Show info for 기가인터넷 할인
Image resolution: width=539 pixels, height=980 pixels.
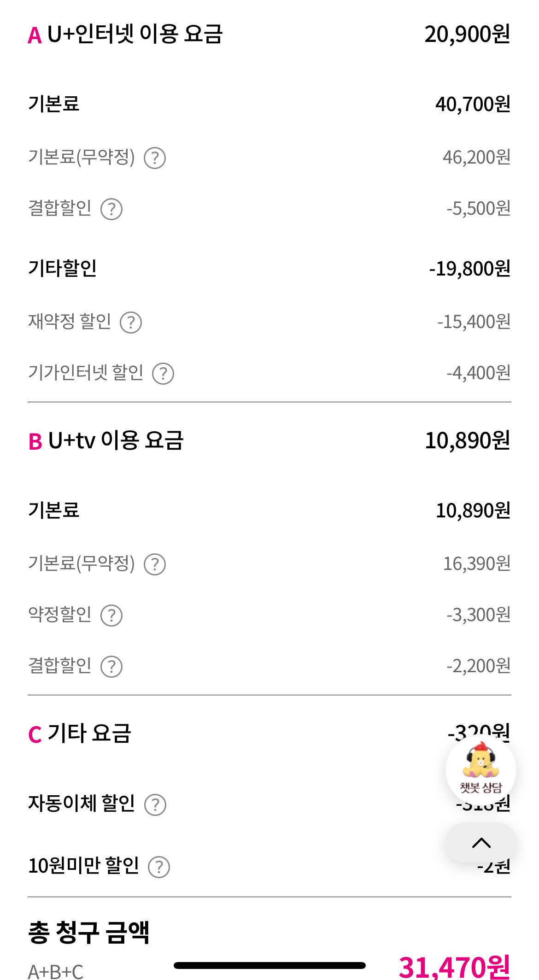tap(163, 374)
